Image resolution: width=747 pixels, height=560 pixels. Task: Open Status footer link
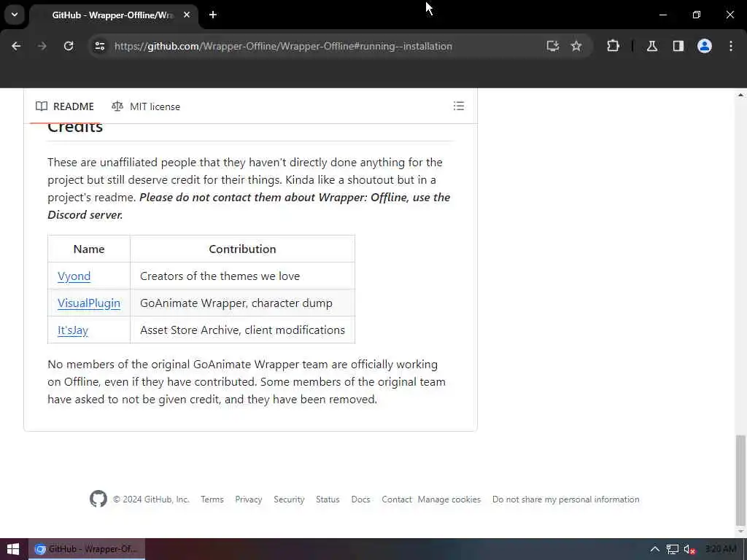coord(328,499)
